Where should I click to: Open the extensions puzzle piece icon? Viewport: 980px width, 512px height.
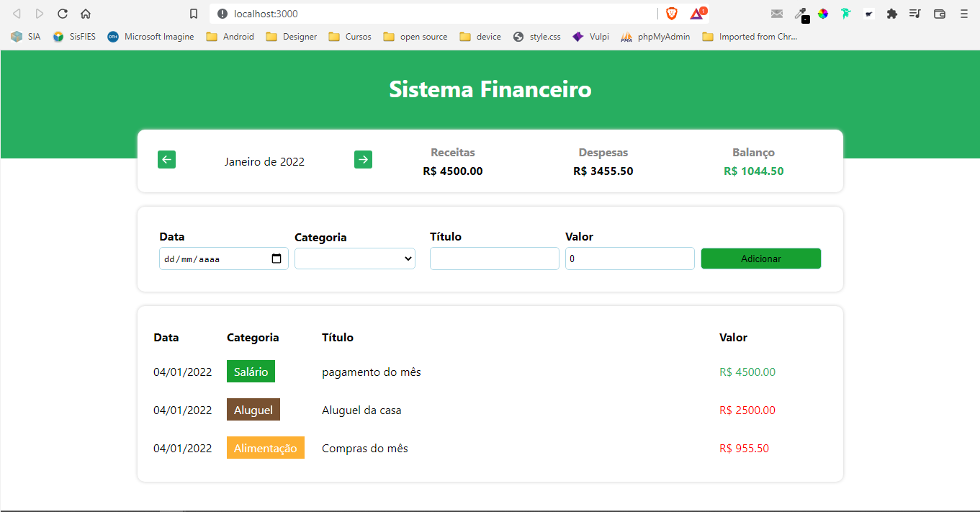(892, 13)
